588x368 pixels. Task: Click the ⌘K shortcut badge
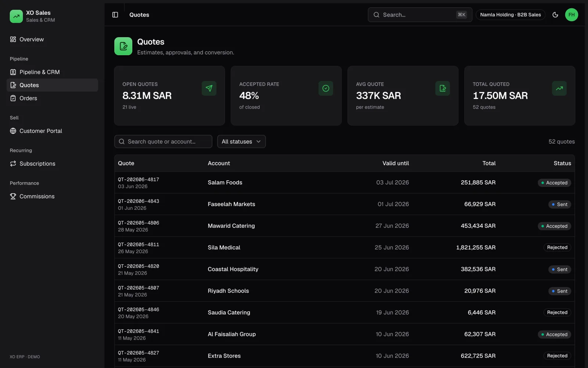[462, 15]
